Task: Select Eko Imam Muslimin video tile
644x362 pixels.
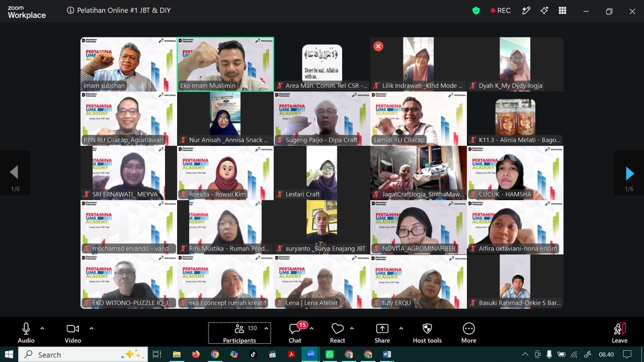Action: point(225,64)
